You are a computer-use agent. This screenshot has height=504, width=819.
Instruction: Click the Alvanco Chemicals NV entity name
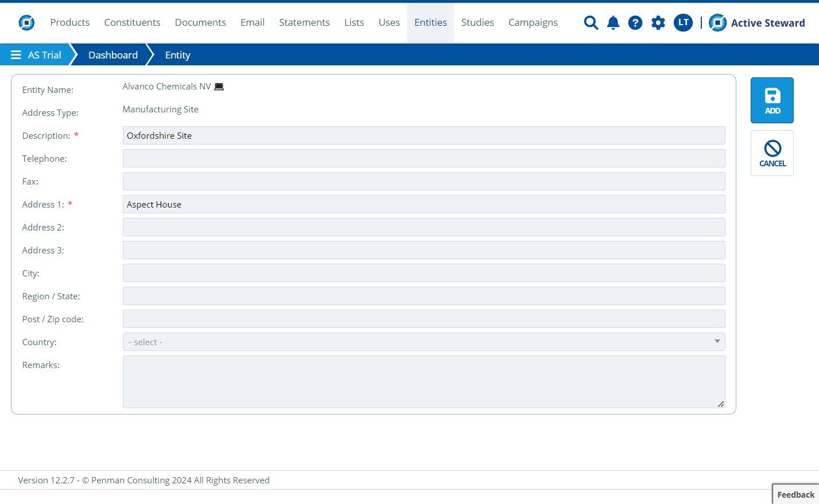[166, 87]
